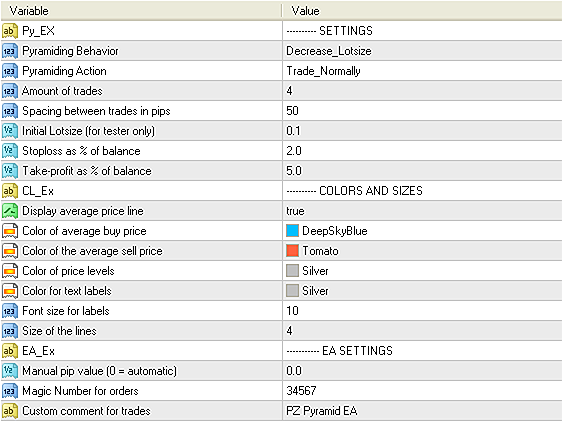Select the Silver swatch for price levels
562x424 pixels.
tap(292, 271)
